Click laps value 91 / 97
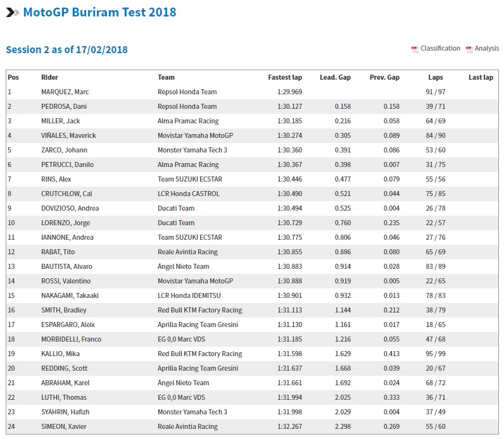 [x=436, y=92]
